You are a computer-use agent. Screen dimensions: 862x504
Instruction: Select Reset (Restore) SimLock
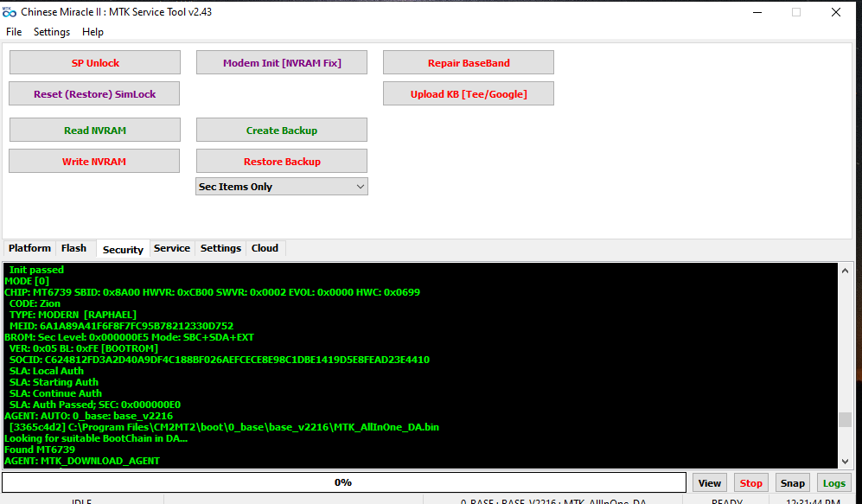coord(95,93)
